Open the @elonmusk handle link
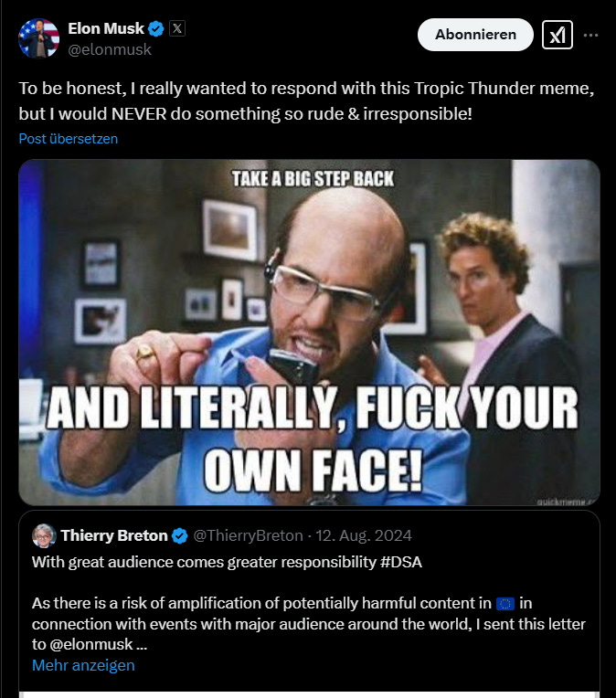 click(x=110, y=49)
